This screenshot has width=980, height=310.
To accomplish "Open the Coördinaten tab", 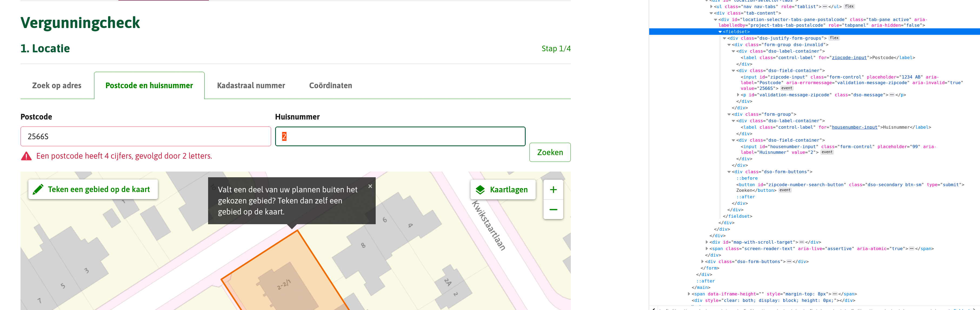I will [330, 86].
